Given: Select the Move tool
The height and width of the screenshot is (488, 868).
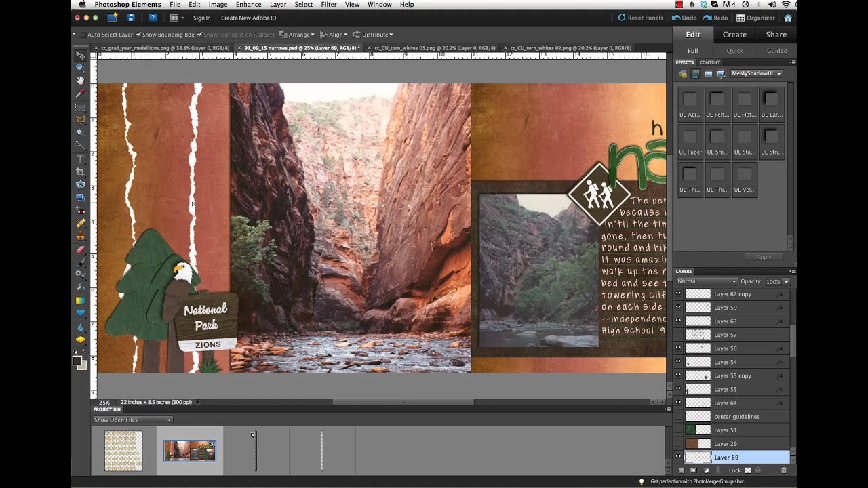Looking at the screenshot, I should click(81, 55).
